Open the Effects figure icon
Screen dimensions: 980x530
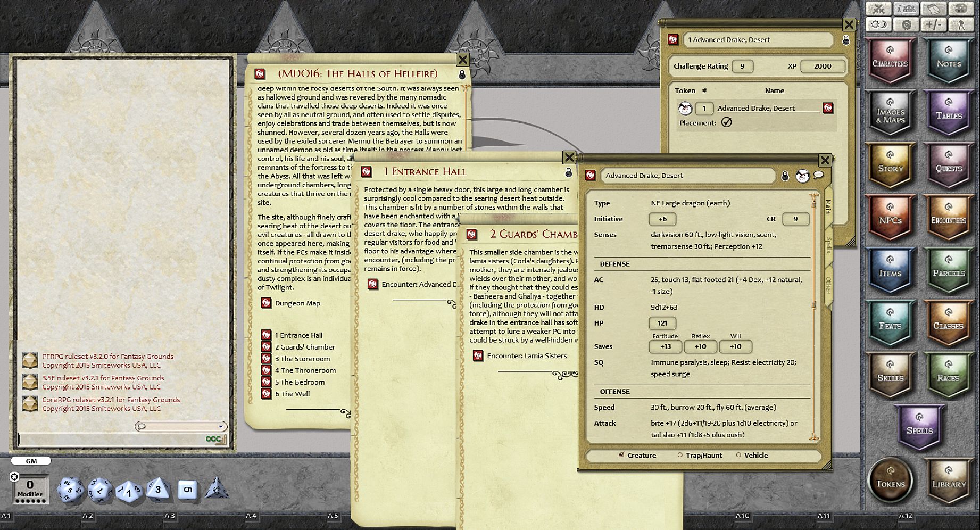[x=961, y=24]
